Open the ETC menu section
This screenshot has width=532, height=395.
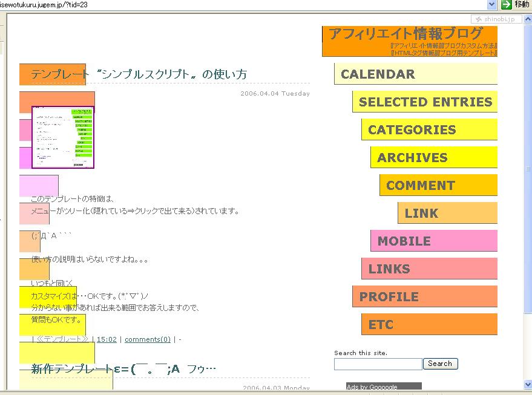click(429, 324)
